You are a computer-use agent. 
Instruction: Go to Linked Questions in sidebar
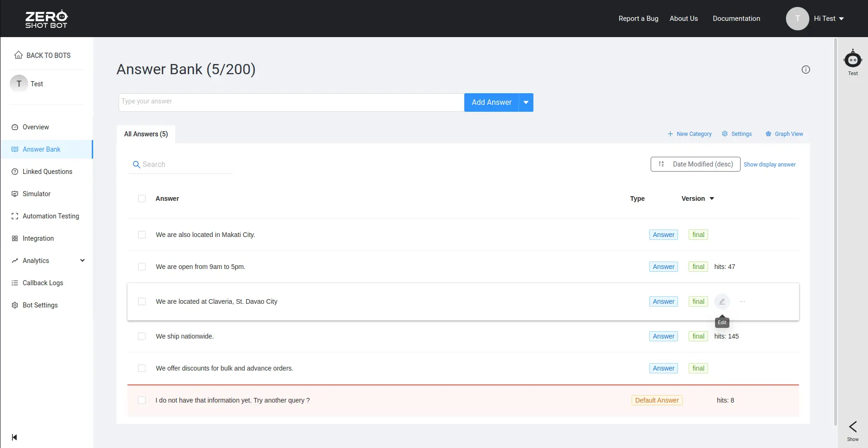tap(47, 172)
